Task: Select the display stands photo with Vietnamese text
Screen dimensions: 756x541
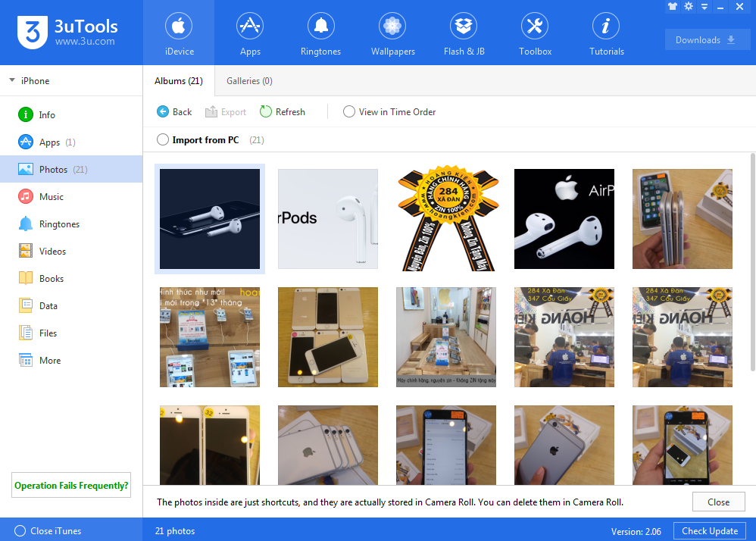Action: 210,337
